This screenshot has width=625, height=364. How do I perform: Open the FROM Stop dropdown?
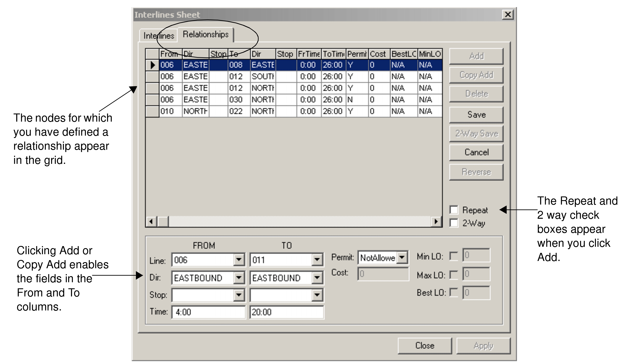[239, 295]
